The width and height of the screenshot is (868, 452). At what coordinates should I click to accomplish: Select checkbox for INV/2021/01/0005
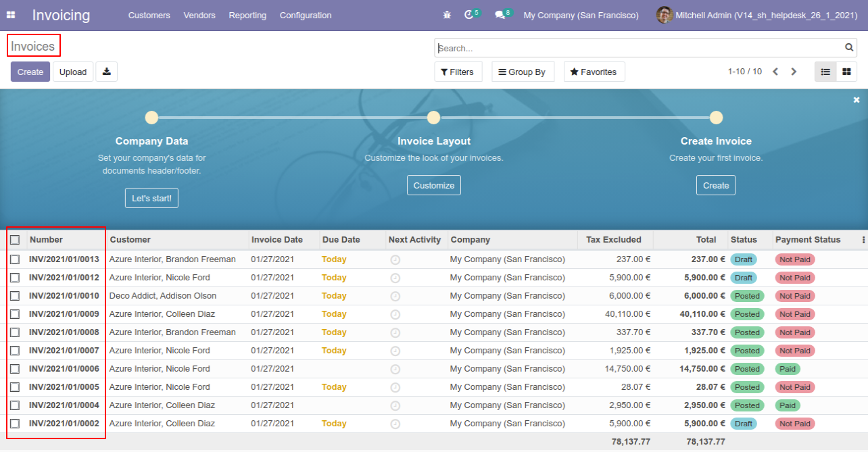pos(15,387)
